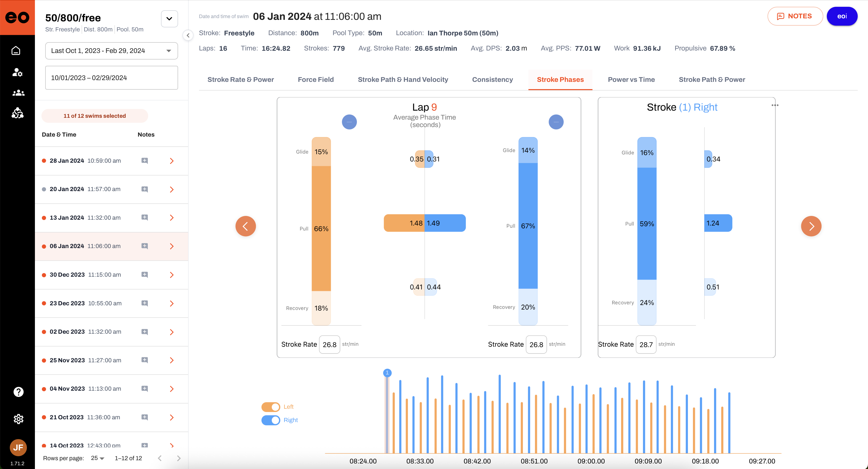This screenshot has height=469, width=868.
Task: Click the home icon in sidebar
Action: coord(16,51)
